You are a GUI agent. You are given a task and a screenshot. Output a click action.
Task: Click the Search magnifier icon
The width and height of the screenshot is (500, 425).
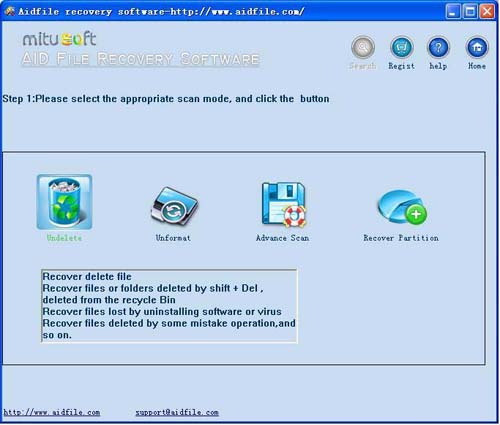[363, 47]
